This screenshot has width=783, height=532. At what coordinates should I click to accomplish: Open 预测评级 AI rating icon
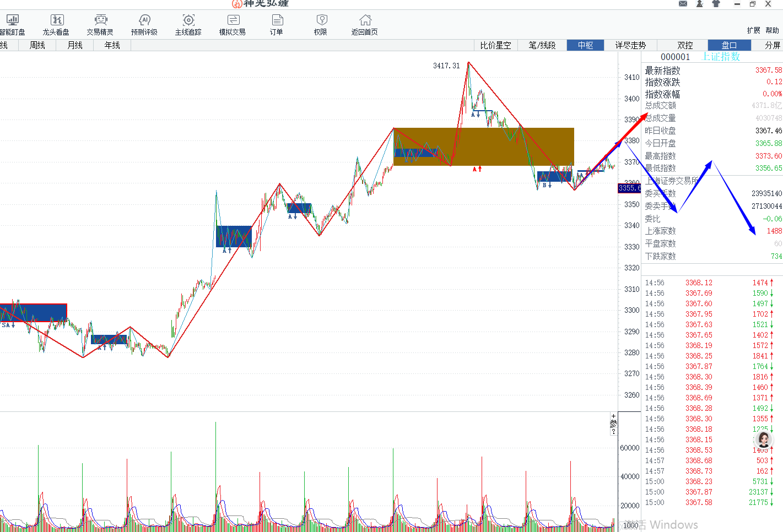coord(144,25)
